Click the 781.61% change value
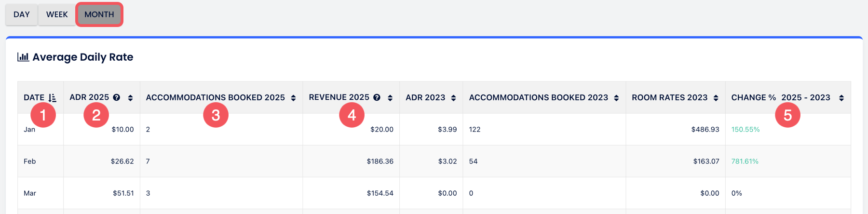Image resolution: width=868 pixels, height=214 pixels. click(745, 161)
